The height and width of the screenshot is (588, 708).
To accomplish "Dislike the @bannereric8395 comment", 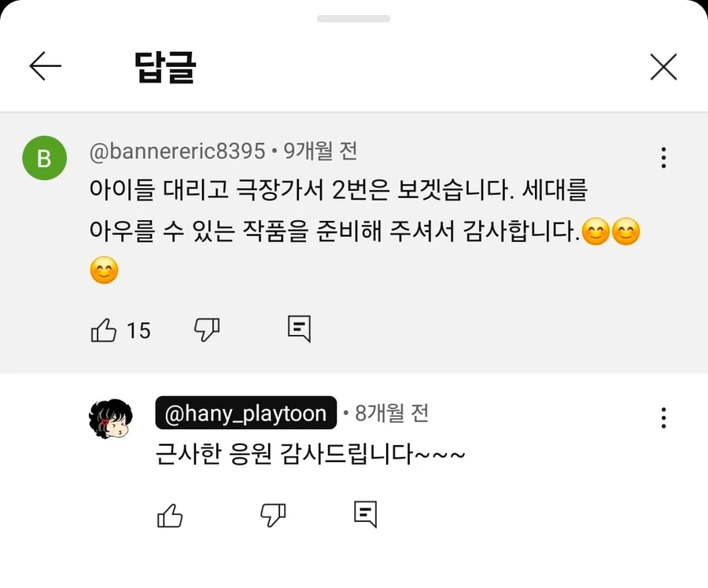I will 206,329.
